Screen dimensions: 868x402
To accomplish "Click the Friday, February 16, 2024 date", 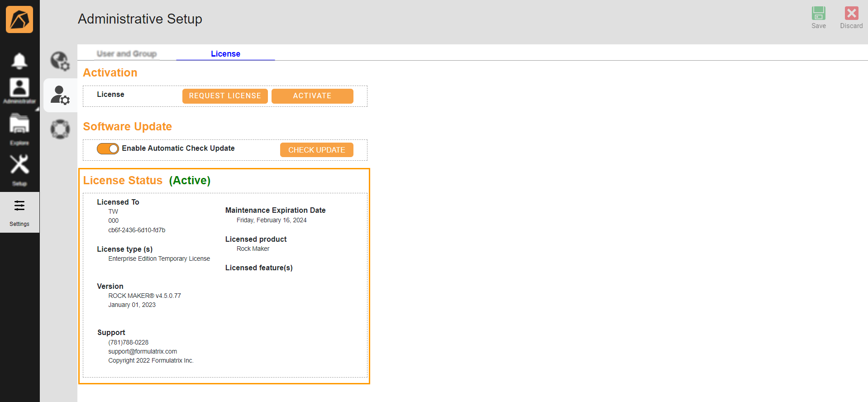I will [272, 220].
